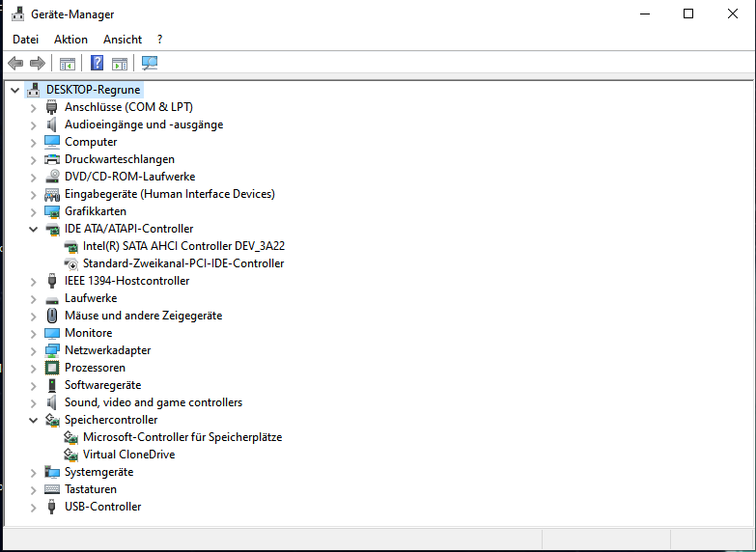The height and width of the screenshot is (552, 756).
Task: Click the Softwaregeräte icon
Action: (x=52, y=385)
